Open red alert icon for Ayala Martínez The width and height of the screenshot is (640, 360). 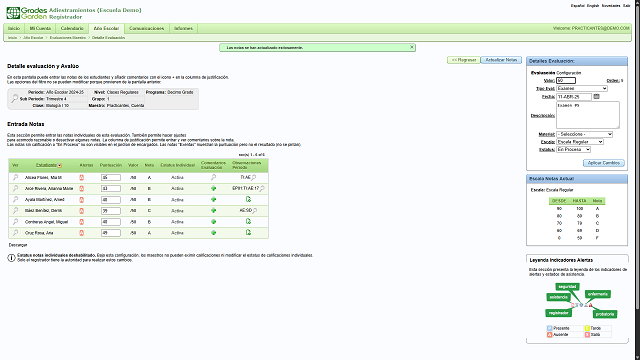(81, 200)
